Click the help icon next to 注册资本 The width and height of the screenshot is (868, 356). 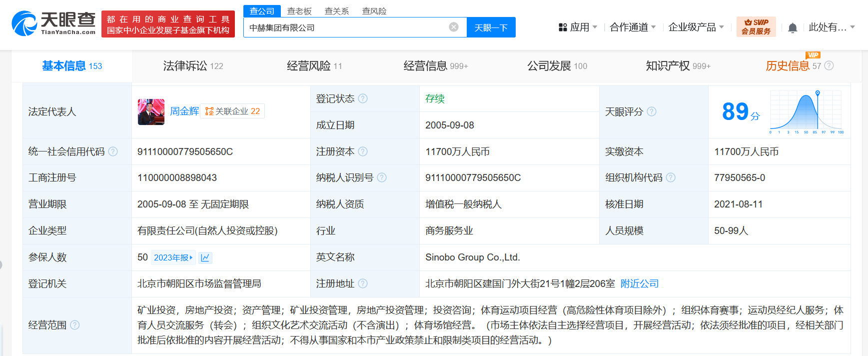click(x=363, y=151)
